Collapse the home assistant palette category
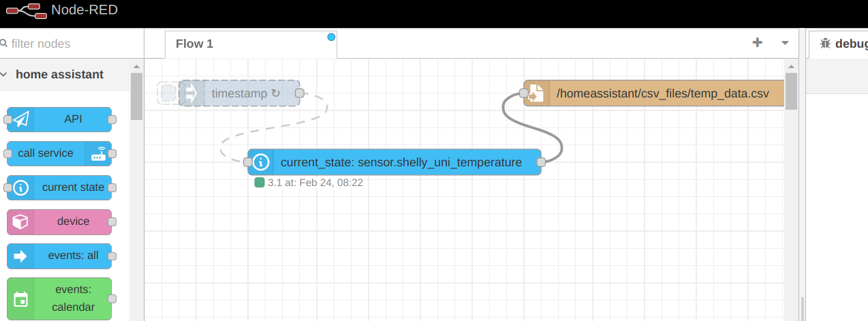Screen dimensions: 868x321 click(x=5, y=74)
